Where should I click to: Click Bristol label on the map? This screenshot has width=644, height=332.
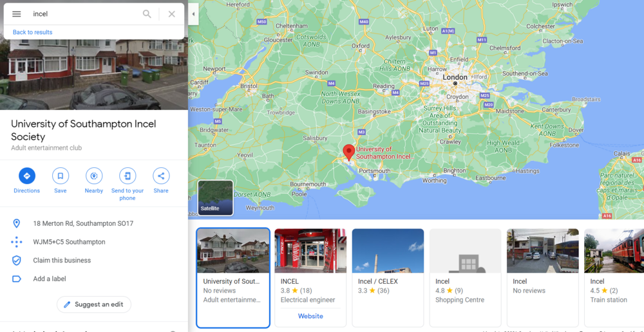[249, 86]
